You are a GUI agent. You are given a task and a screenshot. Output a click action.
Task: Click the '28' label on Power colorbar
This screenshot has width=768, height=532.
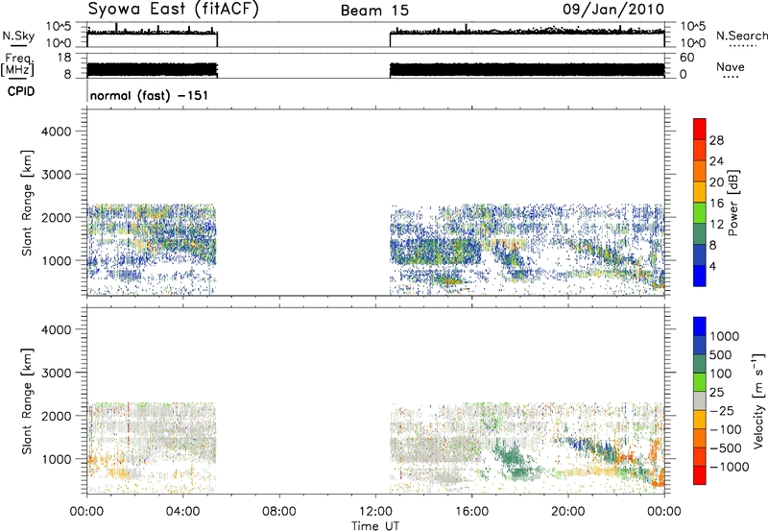point(716,140)
